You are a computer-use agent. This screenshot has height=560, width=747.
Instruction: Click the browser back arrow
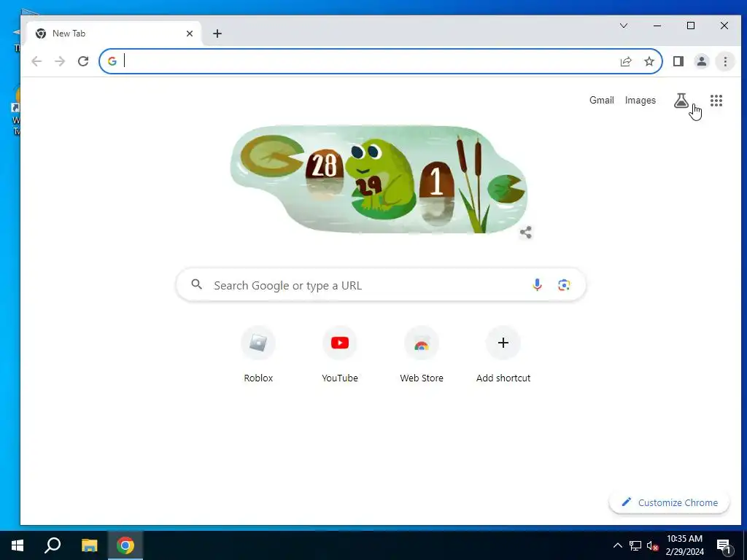click(x=36, y=61)
